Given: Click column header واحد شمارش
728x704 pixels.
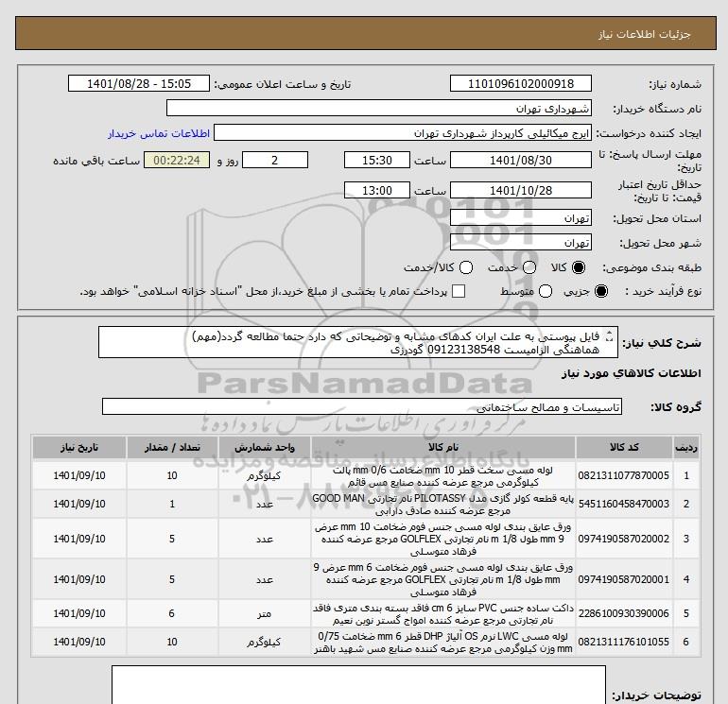Looking at the screenshot, I should tap(264, 447).
